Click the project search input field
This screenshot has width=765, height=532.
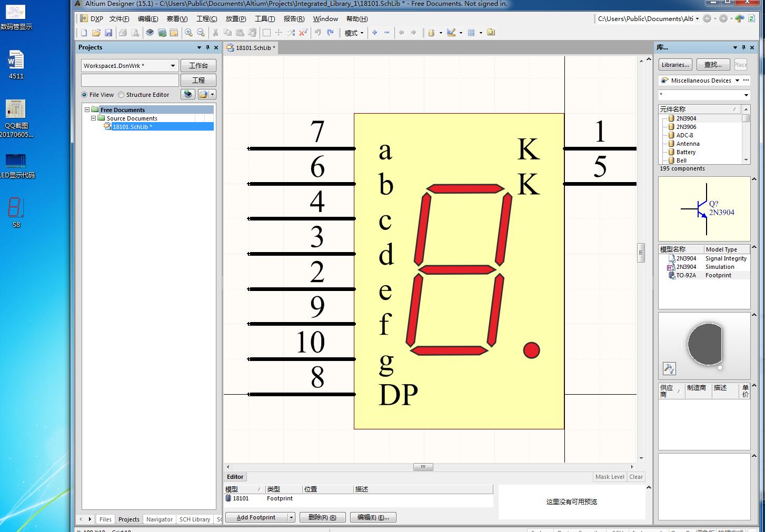(x=130, y=80)
